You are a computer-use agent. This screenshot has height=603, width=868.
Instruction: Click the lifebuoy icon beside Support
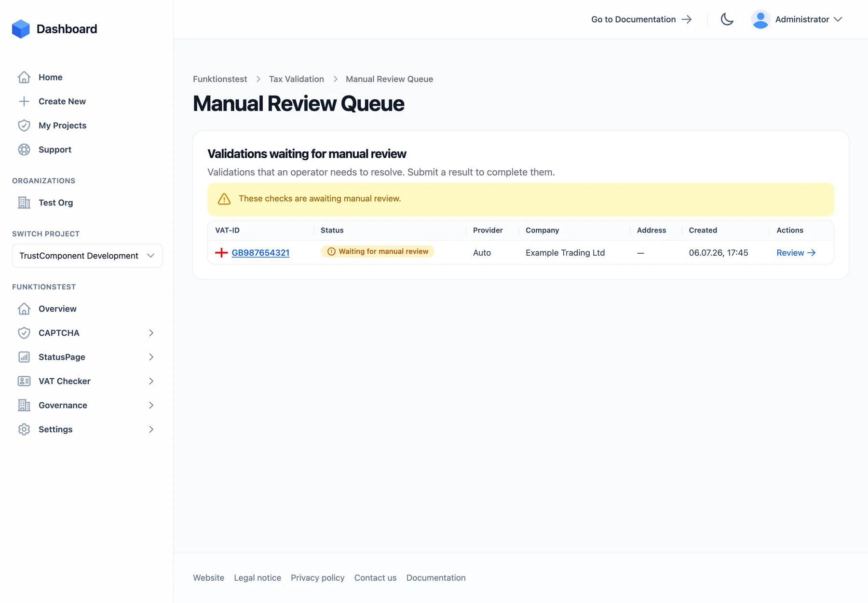pyautogui.click(x=24, y=150)
